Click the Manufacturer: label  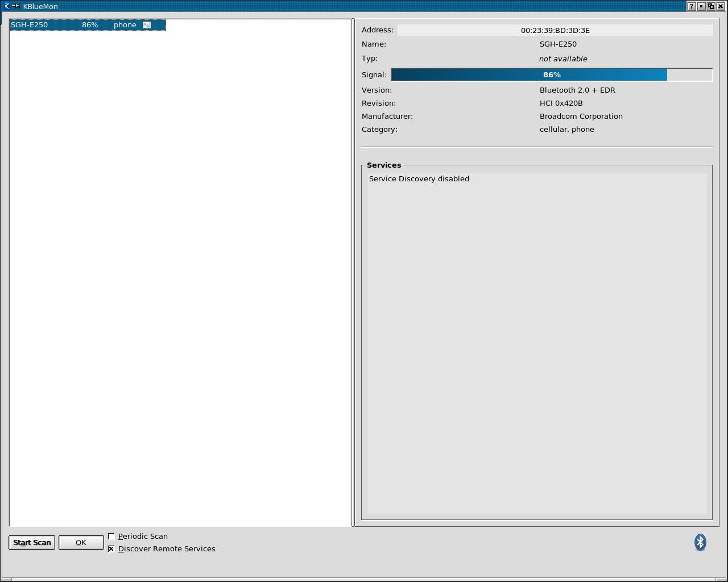pyautogui.click(x=387, y=116)
